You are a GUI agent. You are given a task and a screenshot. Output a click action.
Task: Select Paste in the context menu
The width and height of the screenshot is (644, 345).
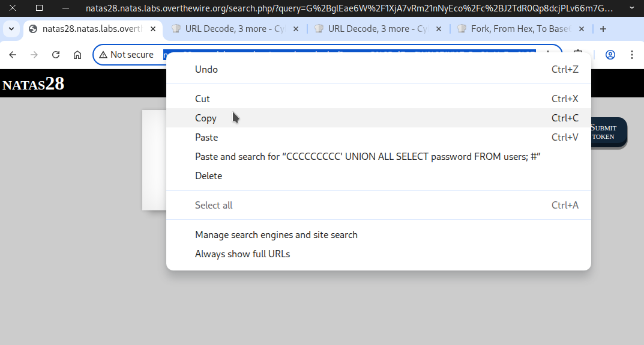tap(206, 137)
